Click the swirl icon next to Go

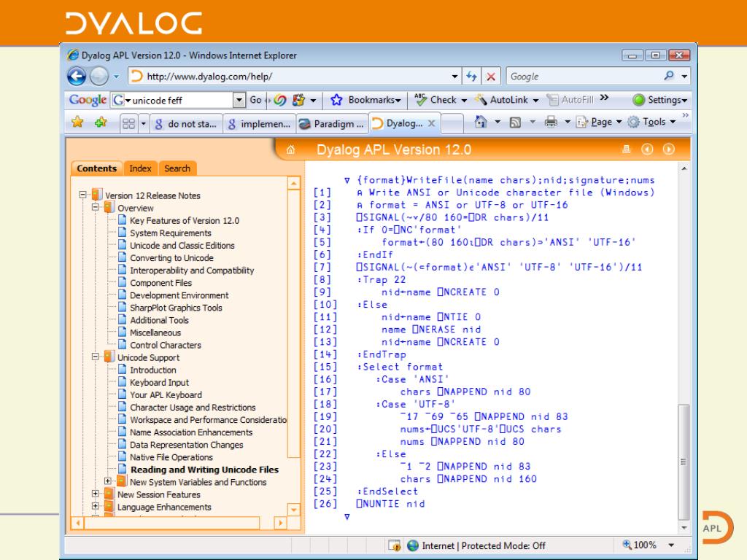click(x=280, y=100)
